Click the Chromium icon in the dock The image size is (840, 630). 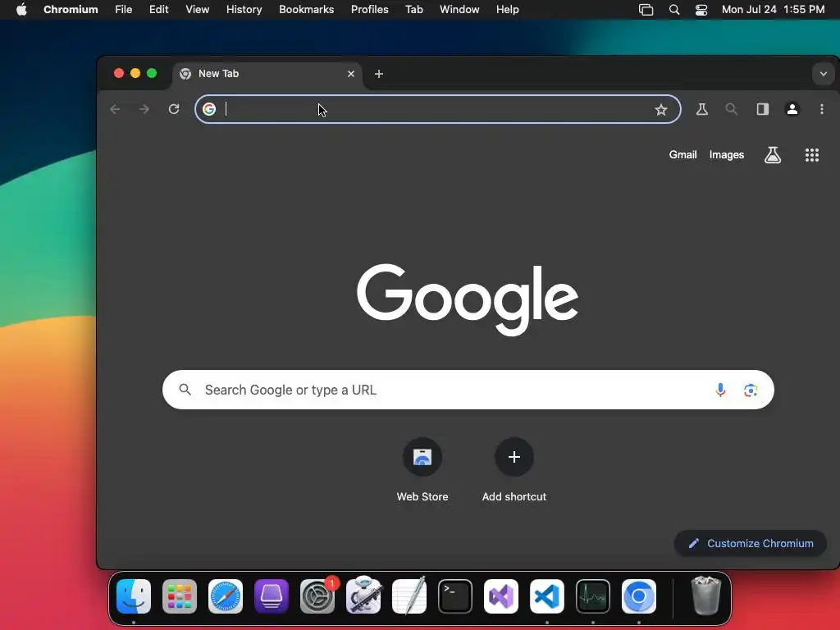pos(638,596)
